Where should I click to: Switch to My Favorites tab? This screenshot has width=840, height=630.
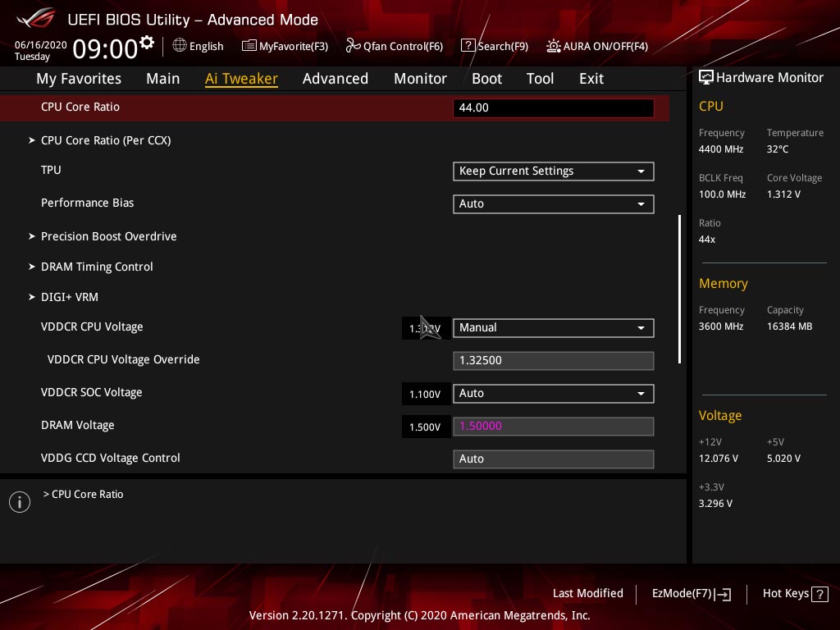79,79
